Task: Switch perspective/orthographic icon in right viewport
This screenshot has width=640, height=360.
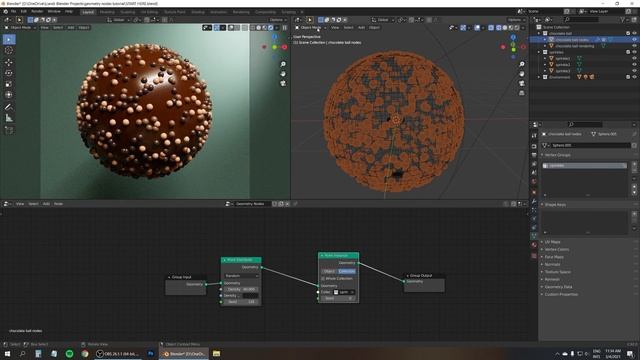Action: (522, 93)
